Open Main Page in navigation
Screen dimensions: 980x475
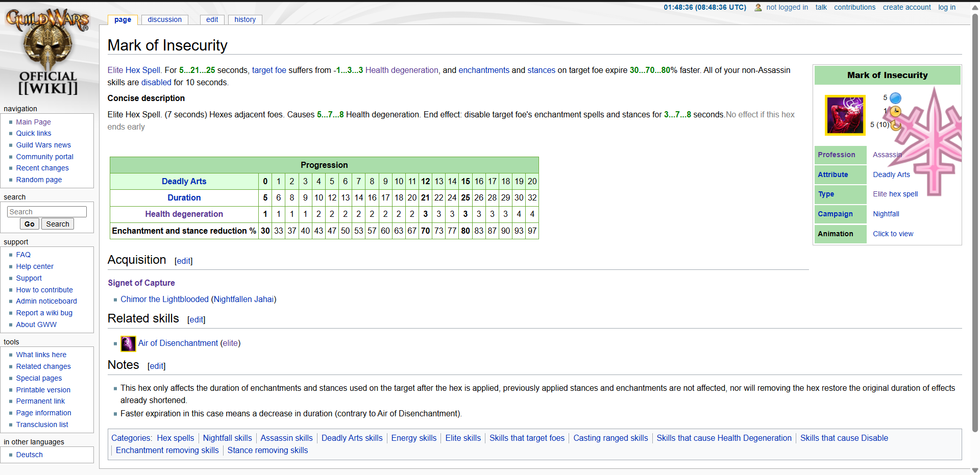33,122
